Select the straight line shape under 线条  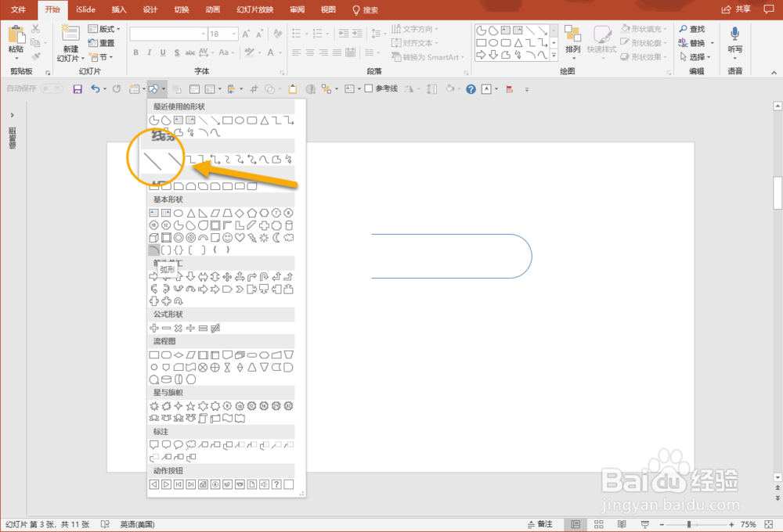click(x=154, y=160)
